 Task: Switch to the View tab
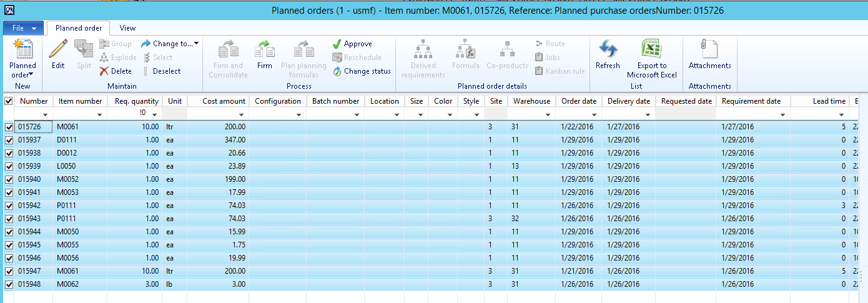127,28
